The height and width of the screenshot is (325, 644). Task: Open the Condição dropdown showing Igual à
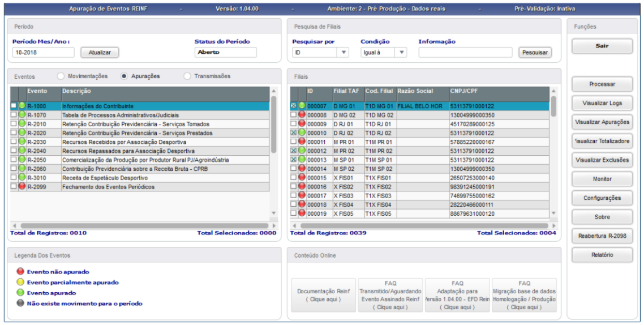click(x=402, y=53)
